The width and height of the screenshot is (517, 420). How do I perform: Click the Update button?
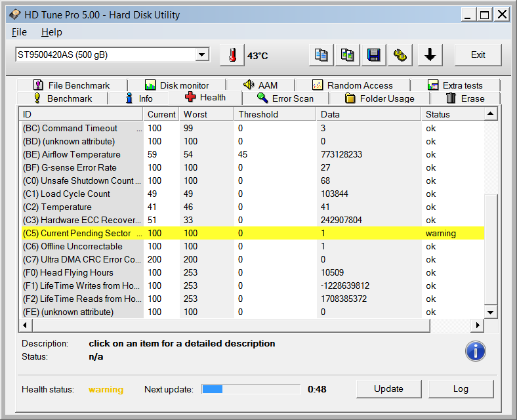pyautogui.click(x=389, y=389)
